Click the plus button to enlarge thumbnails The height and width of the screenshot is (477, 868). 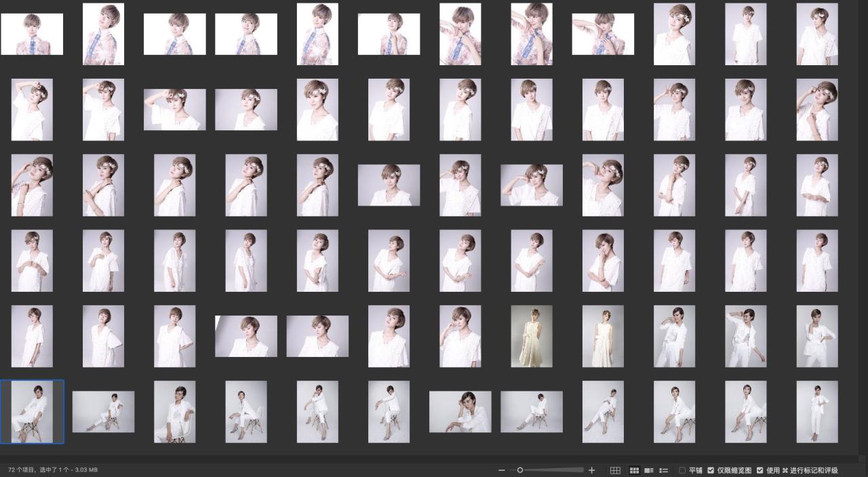tap(591, 470)
